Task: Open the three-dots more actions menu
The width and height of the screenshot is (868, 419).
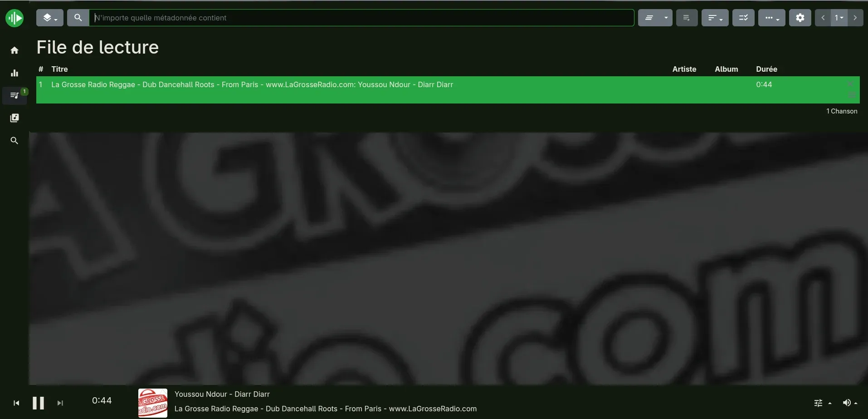Action: [x=772, y=18]
